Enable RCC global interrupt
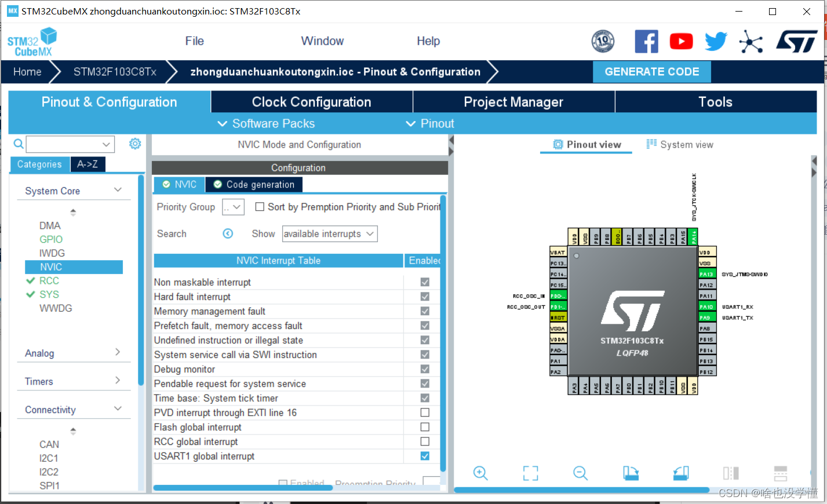827x504 pixels. [425, 441]
